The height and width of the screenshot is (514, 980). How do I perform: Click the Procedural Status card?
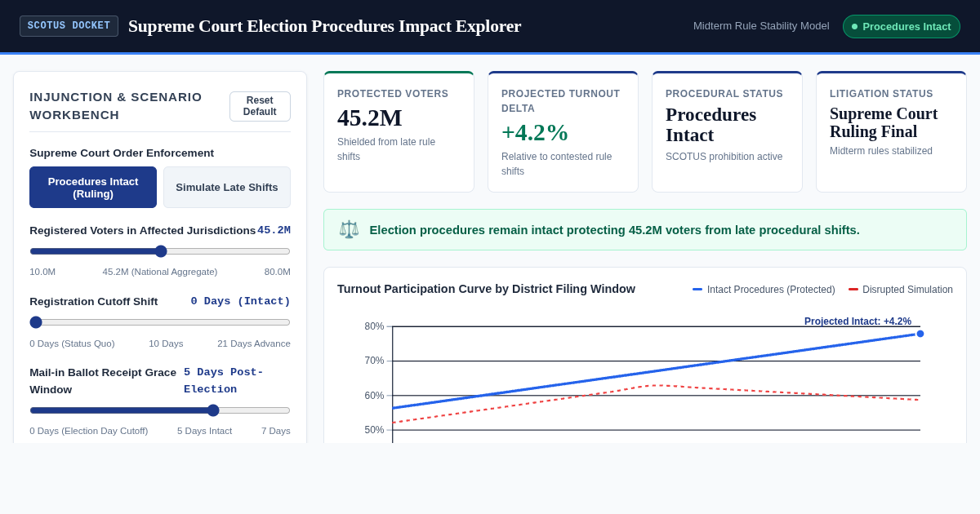[x=727, y=132]
